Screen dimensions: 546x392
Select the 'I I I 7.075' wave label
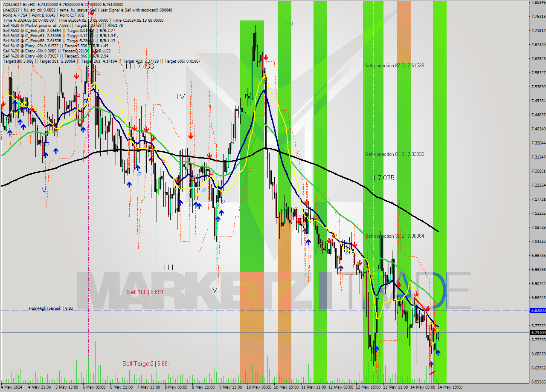point(380,178)
